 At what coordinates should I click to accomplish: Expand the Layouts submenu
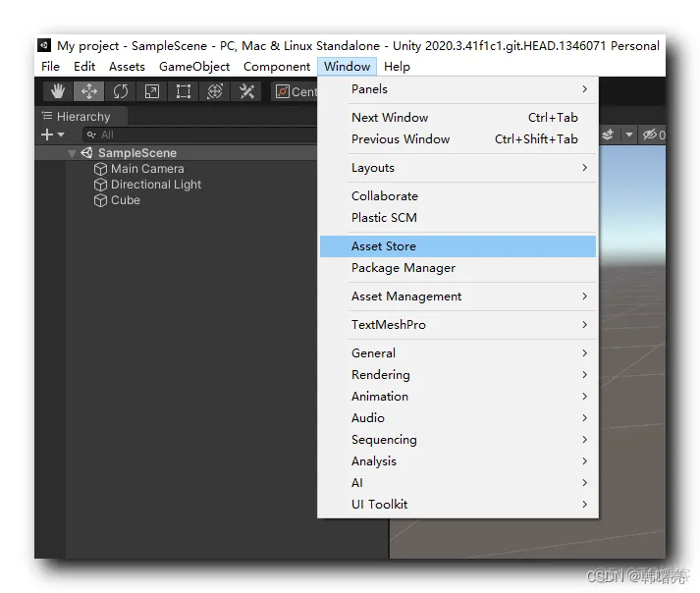458,168
